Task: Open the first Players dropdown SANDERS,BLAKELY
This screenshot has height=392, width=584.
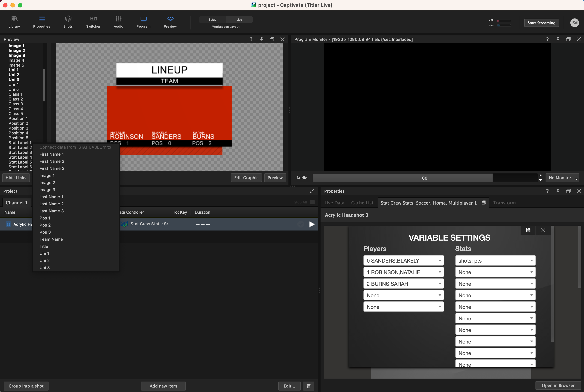Action: [x=403, y=261]
